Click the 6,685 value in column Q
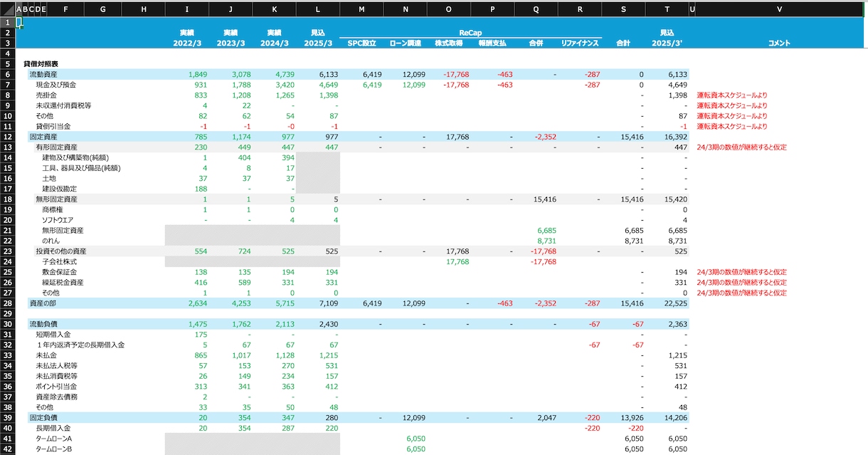 (546, 231)
